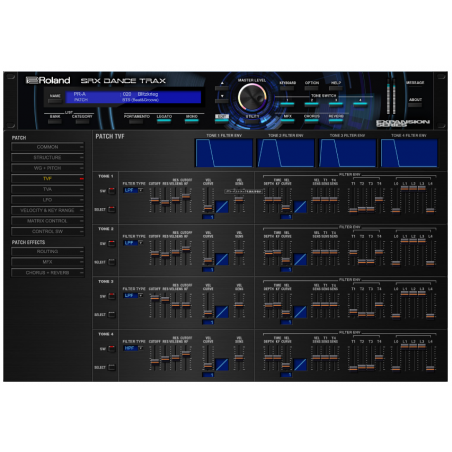Toggle Tone 1 SW switch
This screenshot has height=452, width=452.
click(112, 191)
